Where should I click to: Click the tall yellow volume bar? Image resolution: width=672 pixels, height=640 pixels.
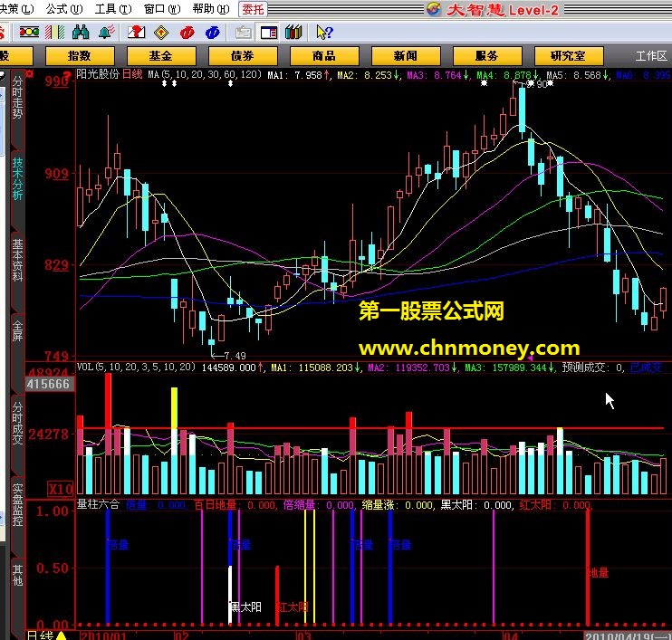[x=174, y=440]
